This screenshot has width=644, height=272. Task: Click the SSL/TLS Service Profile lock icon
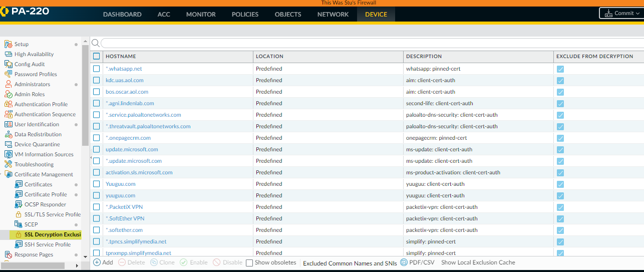19,214
